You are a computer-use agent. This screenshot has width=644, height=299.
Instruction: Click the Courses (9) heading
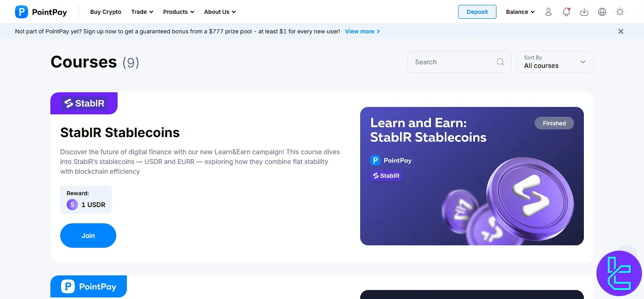(x=95, y=62)
